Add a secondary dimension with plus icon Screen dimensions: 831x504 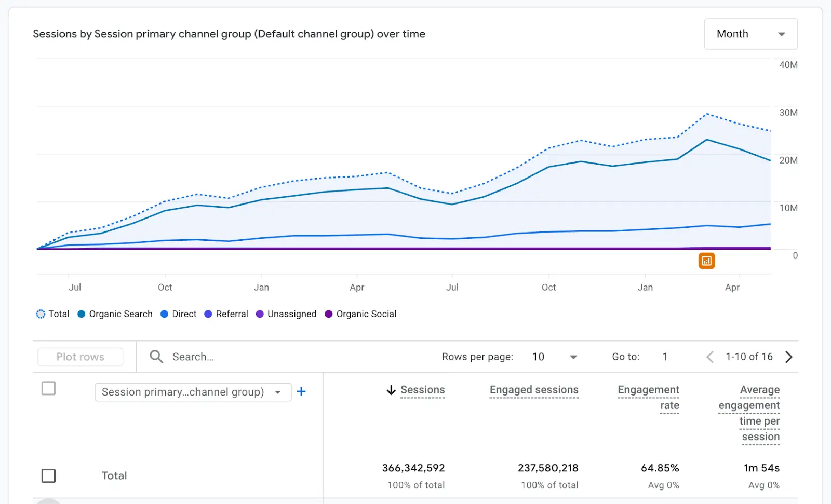click(x=301, y=392)
